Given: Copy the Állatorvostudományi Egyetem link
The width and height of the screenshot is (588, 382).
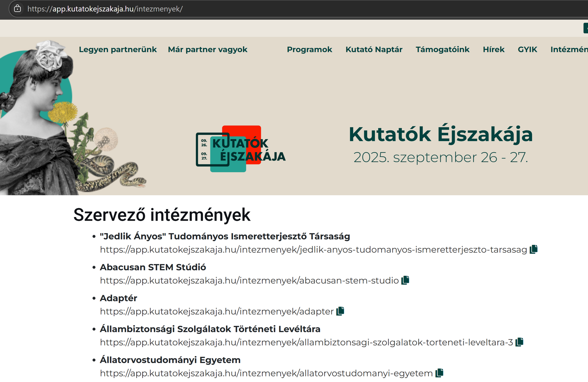Looking at the screenshot, I should point(439,373).
